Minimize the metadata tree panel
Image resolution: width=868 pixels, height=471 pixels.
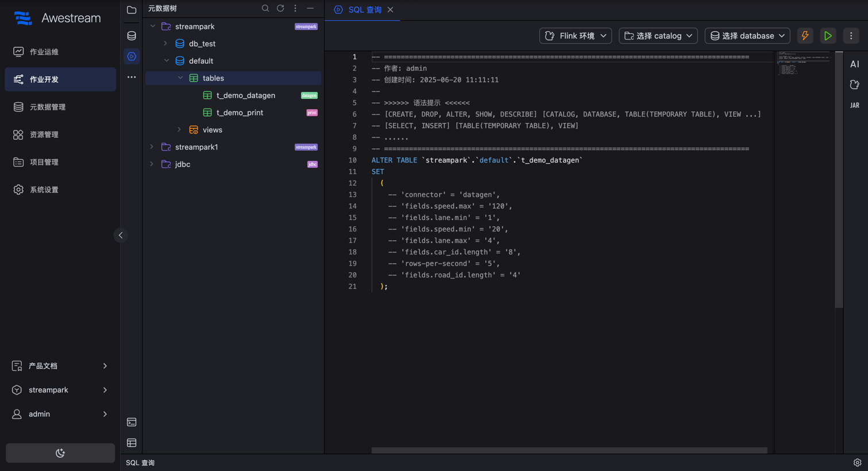point(310,9)
